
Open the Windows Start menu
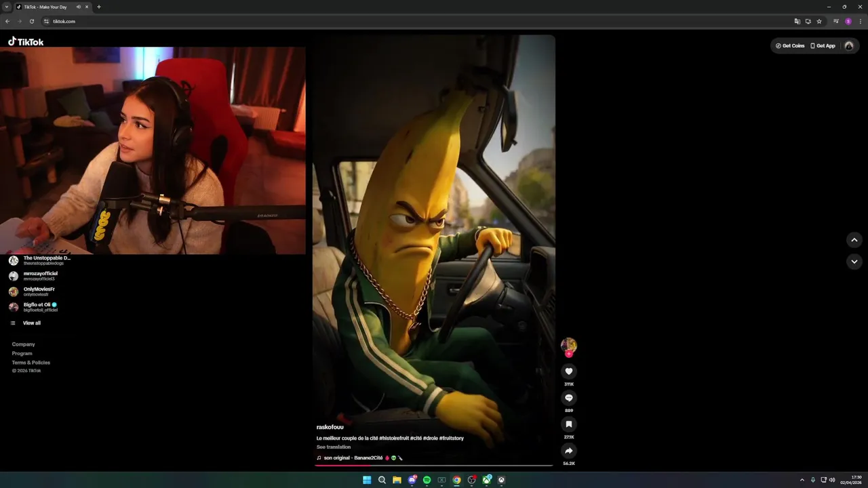[367, 480]
